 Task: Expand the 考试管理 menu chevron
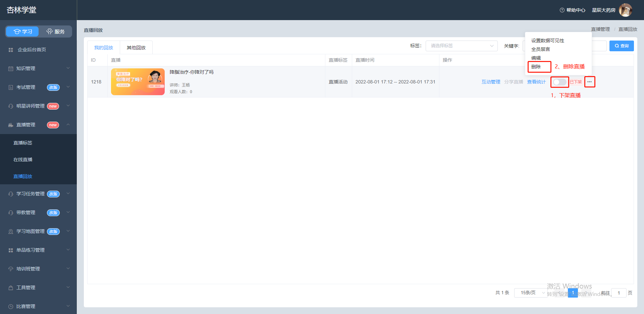tap(68, 87)
